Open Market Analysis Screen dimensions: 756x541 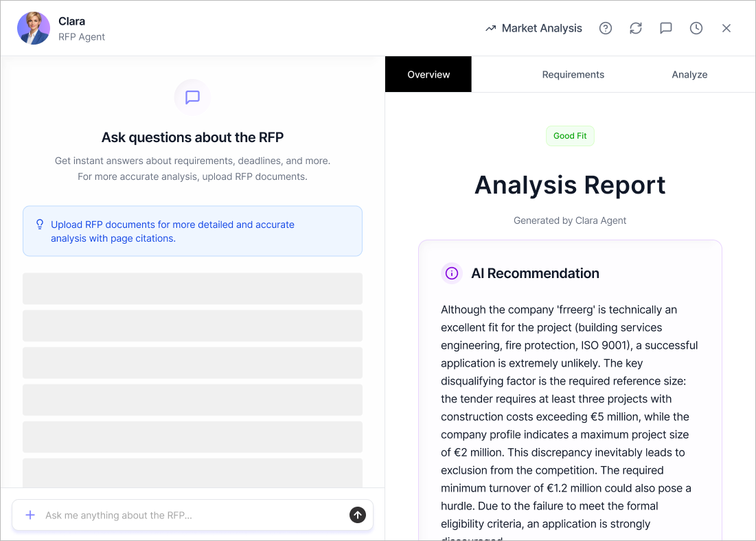click(x=534, y=28)
